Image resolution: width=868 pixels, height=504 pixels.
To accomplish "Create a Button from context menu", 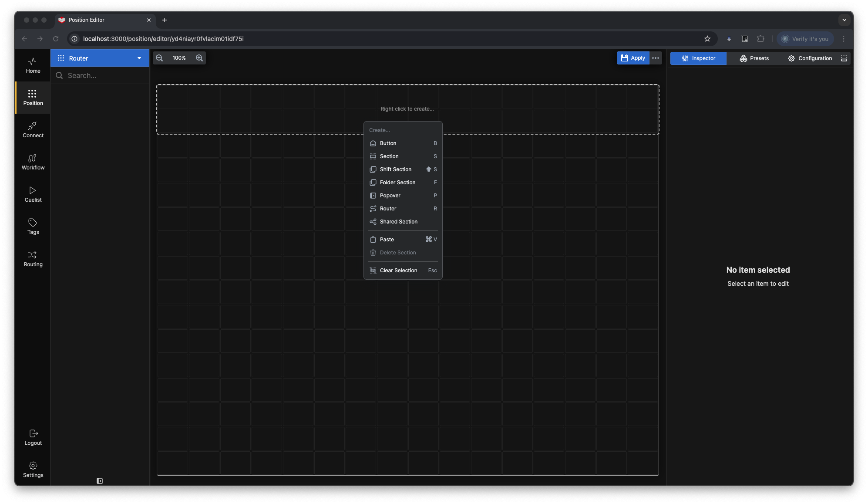I will pyautogui.click(x=403, y=143).
